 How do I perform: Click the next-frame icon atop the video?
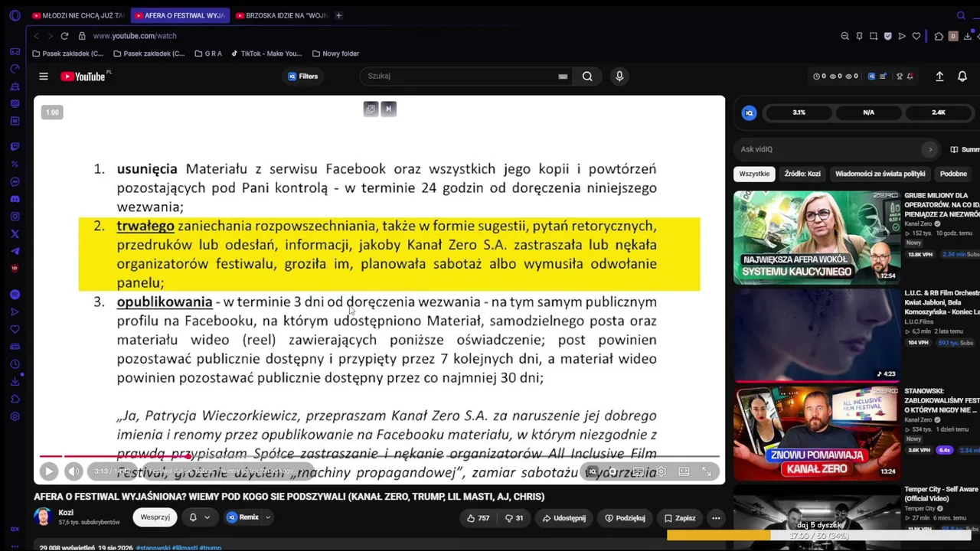click(388, 109)
